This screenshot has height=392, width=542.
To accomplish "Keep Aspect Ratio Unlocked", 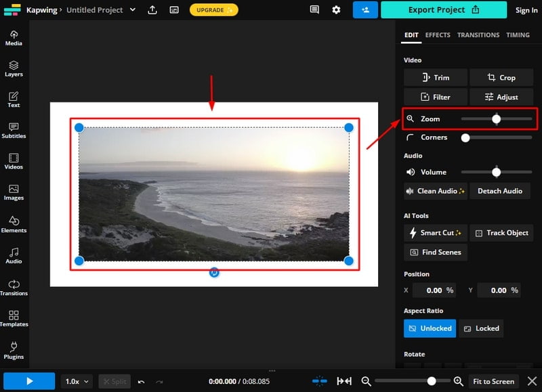I will (x=430, y=328).
